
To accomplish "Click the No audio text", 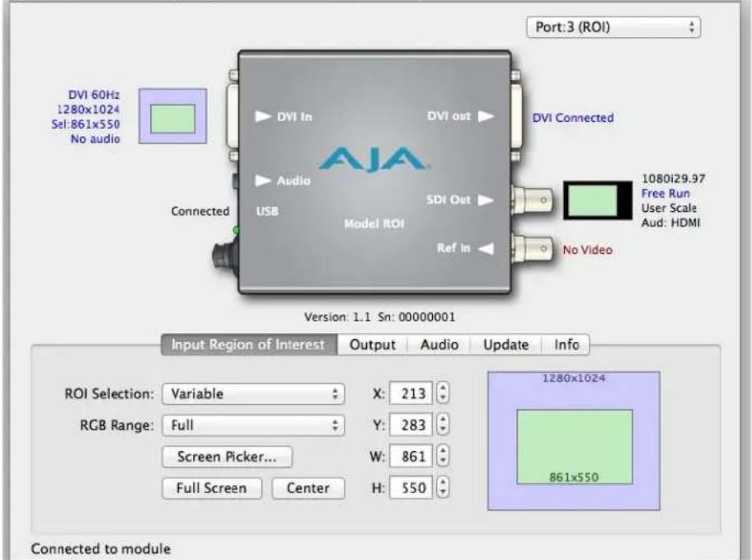I will pyautogui.click(x=96, y=139).
